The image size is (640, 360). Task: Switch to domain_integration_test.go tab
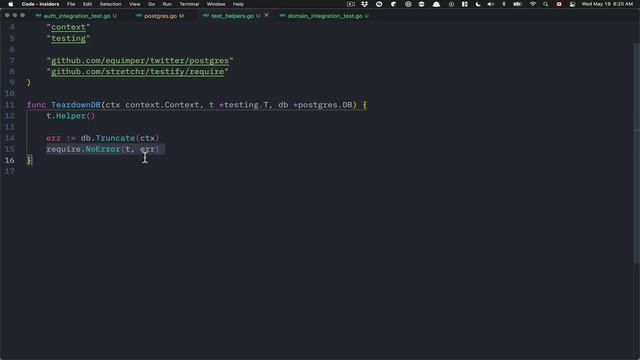pyautogui.click(x=325, y=16)
